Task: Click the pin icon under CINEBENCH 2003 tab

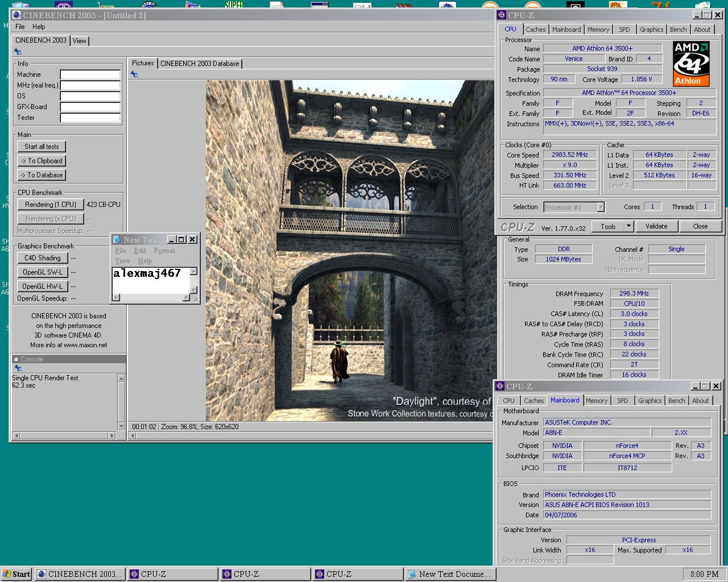Action: click(x=18, y=52)
